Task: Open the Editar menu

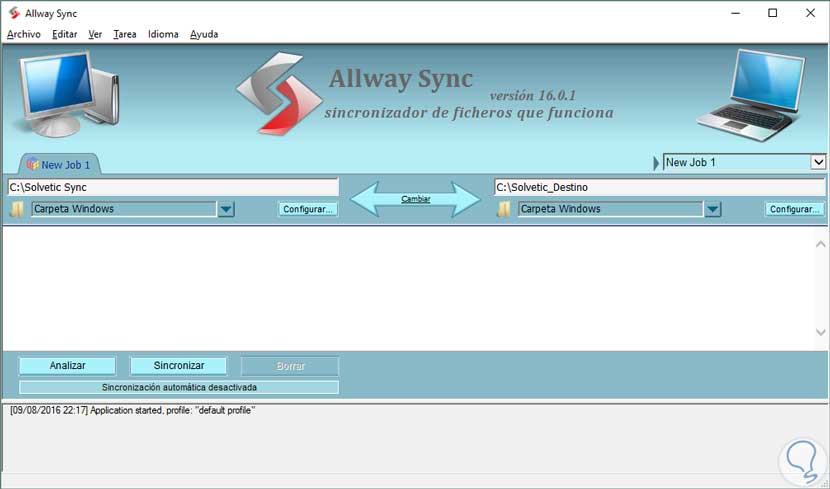Action: (x=65, y=34)
